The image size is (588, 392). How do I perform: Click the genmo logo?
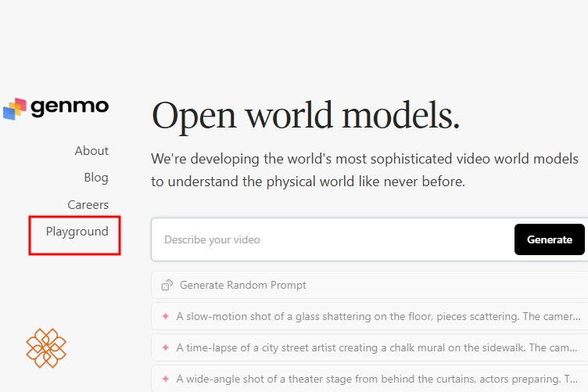pos(56,109)
